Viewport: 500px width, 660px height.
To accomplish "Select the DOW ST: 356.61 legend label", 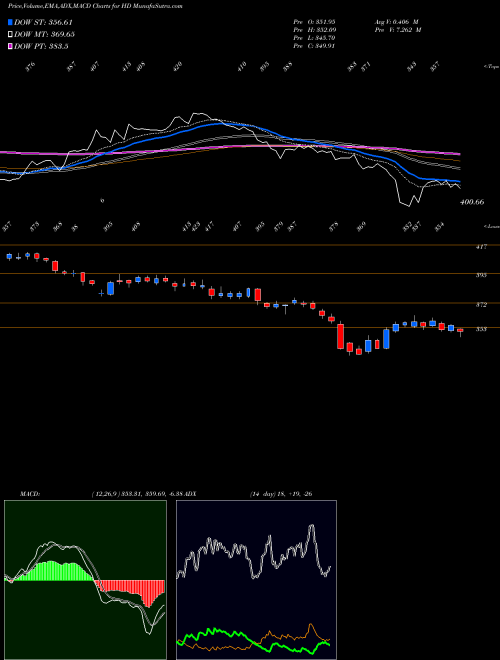I will tap(43, 22).
